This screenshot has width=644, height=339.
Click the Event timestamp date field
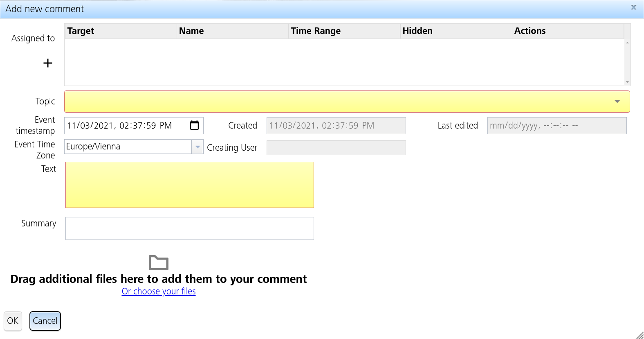click(x=134, y=126)
